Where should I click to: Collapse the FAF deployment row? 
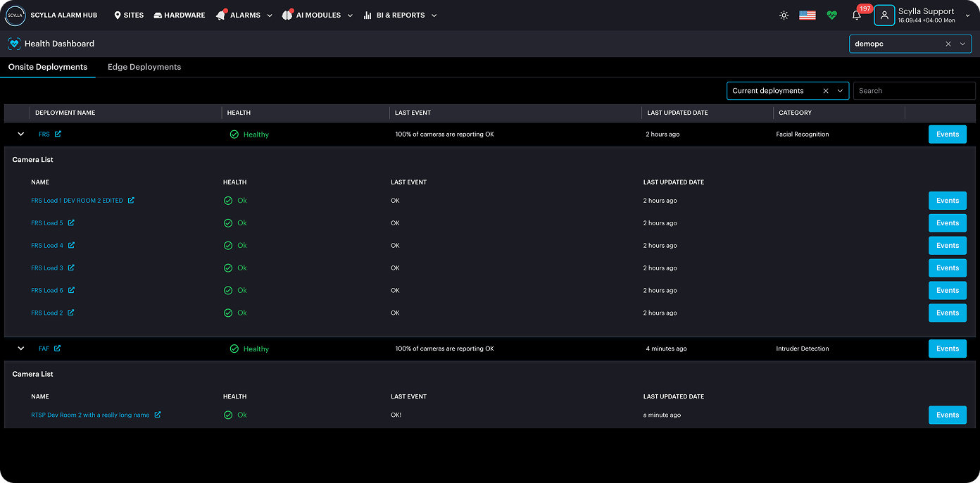[x=20, y=349]
